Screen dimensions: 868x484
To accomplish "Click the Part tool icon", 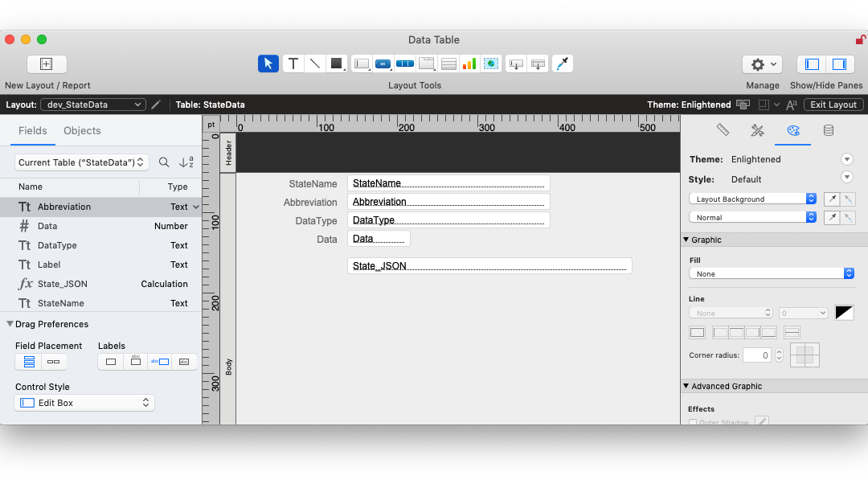I will [x=538, y=64].
